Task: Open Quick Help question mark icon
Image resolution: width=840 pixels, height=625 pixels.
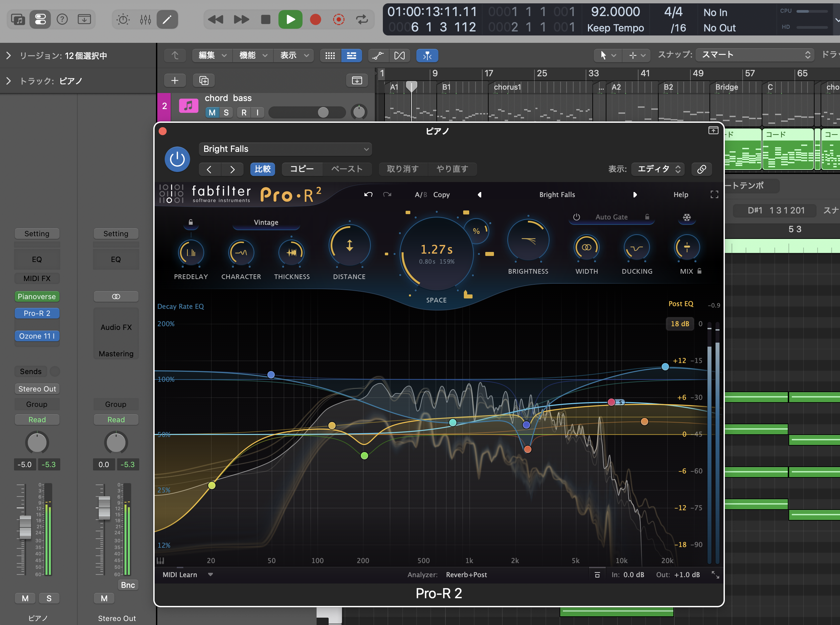Action: [62, 19]
